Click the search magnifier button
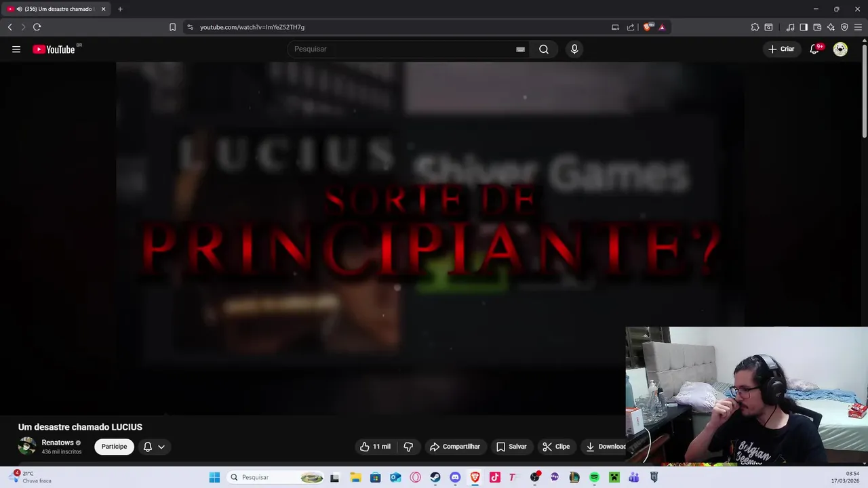Viewport: 868px width, 488px height. pyautogui.click(x=544, y=49)
